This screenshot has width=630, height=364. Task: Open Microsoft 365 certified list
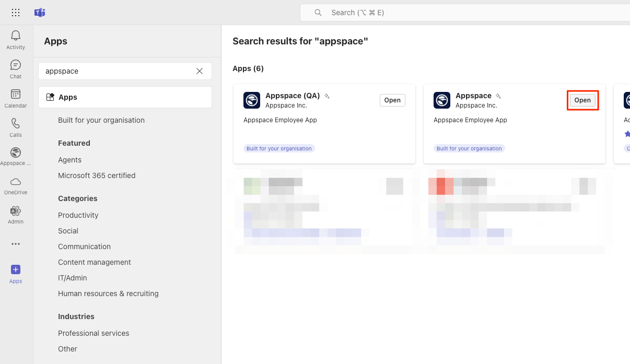point(97,175)
